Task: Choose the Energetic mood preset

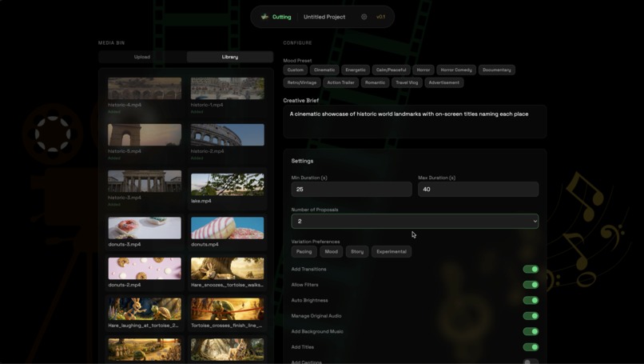Action: pos(356,70)
